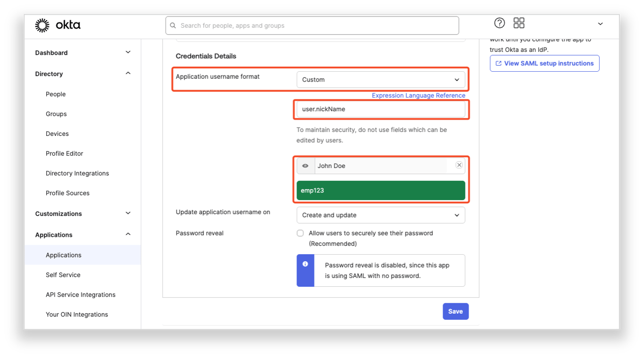Click the Okta sunburst logo
The width and height of the screenshot is (644, 358).
pos(42,25)
